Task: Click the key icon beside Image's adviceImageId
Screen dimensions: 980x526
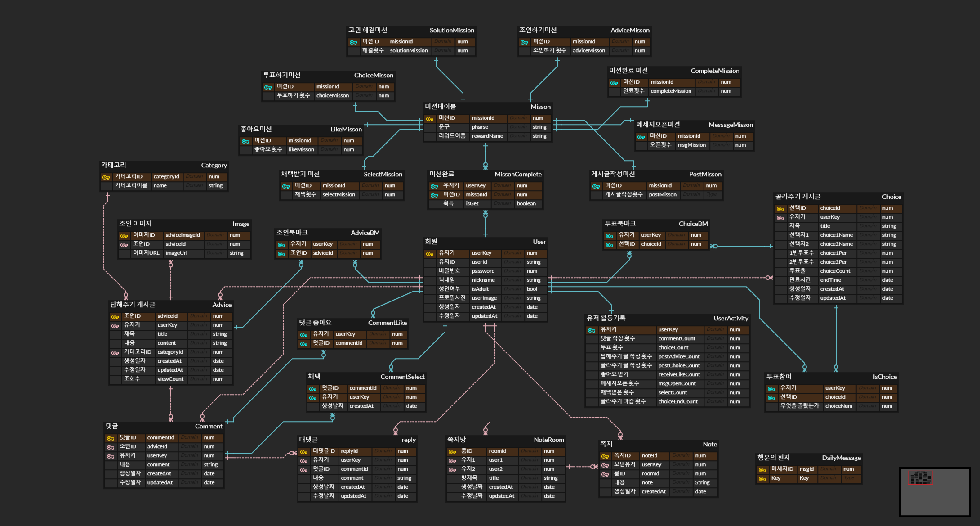Action: 124,236
